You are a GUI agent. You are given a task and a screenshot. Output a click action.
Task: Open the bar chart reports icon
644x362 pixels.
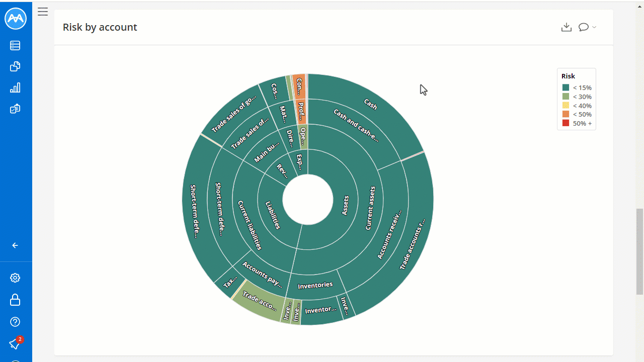pos(15,87)
